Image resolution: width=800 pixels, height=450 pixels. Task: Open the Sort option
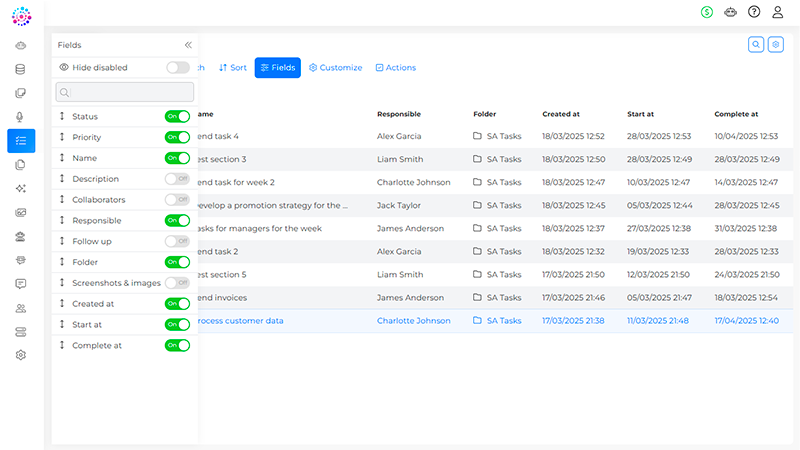233,67
